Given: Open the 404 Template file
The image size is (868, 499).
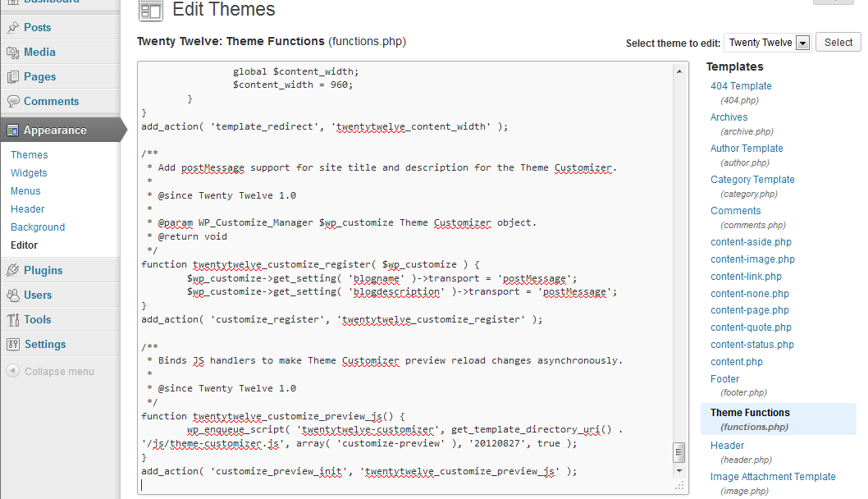Looking at the screenshot, I should tap(741, 85).
